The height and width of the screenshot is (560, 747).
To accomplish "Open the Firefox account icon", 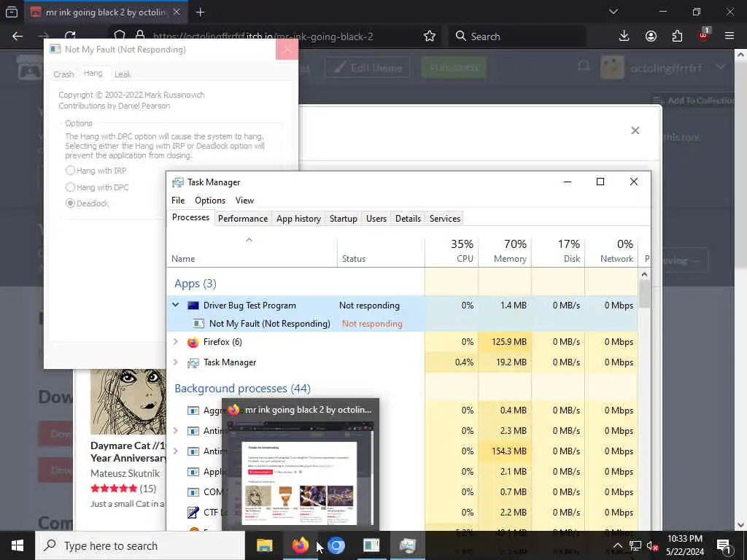I will pyautogui.click(x=651, y=36).
